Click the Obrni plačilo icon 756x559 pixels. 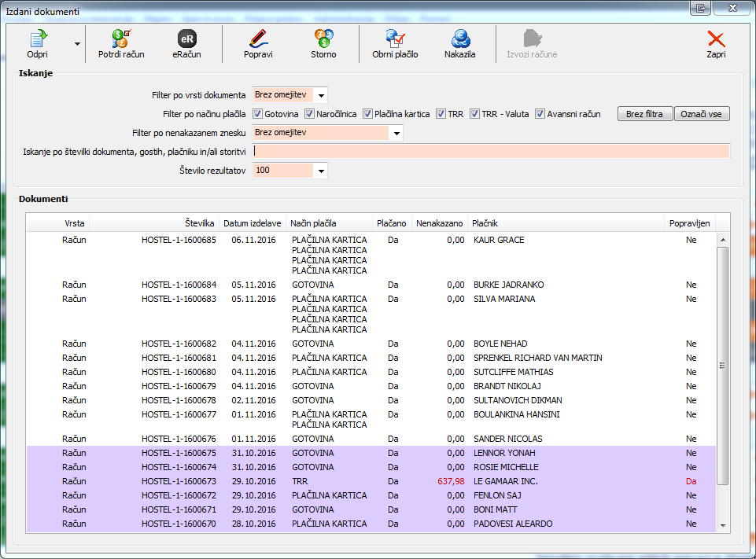(x=395, y=39)
